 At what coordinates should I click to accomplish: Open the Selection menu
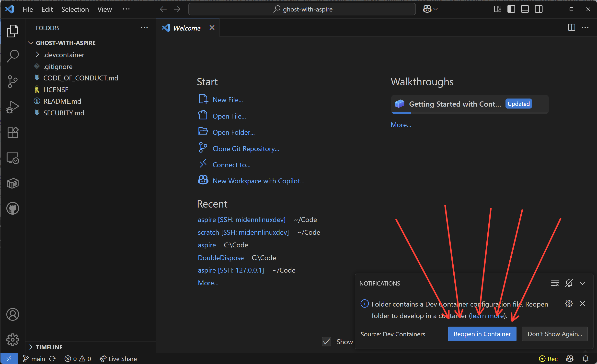pos(75,9)
